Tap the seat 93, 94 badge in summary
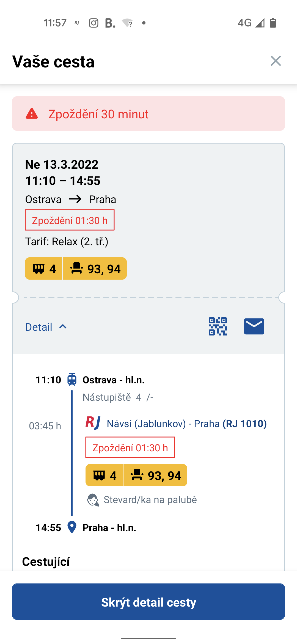Screen dimensions: 297x644 (x=95, y=269)
